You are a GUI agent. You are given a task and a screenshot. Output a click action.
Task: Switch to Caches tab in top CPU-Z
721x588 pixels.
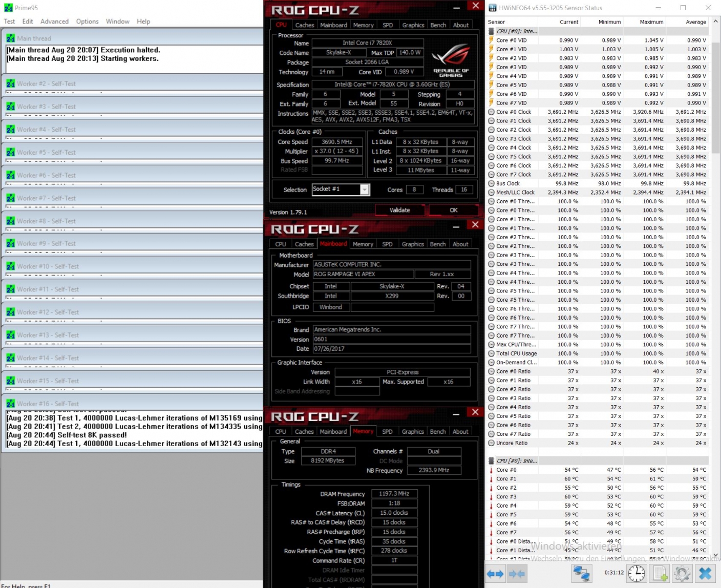[305, 25]
